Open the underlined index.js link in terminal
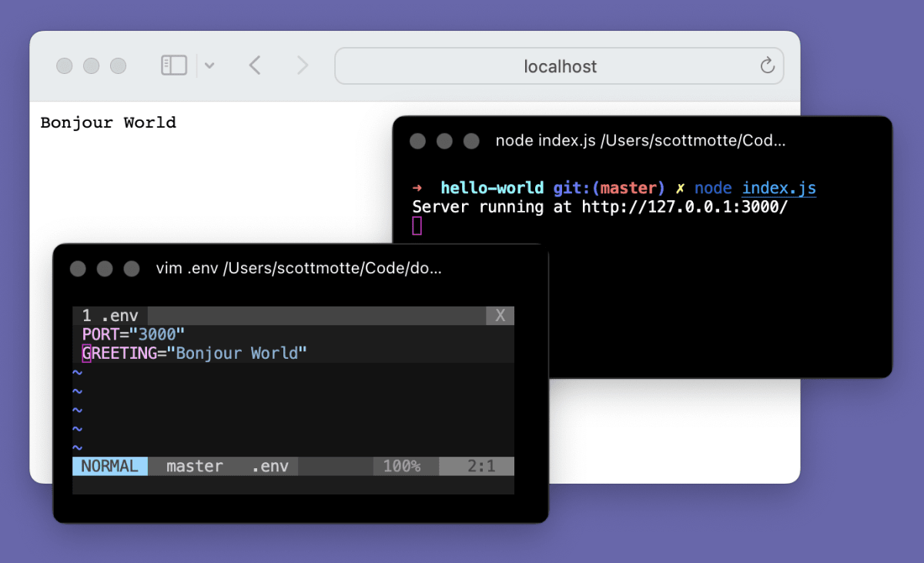Image resolution: width=924 pixels, height=563 pixels. (x=778, y=188)
